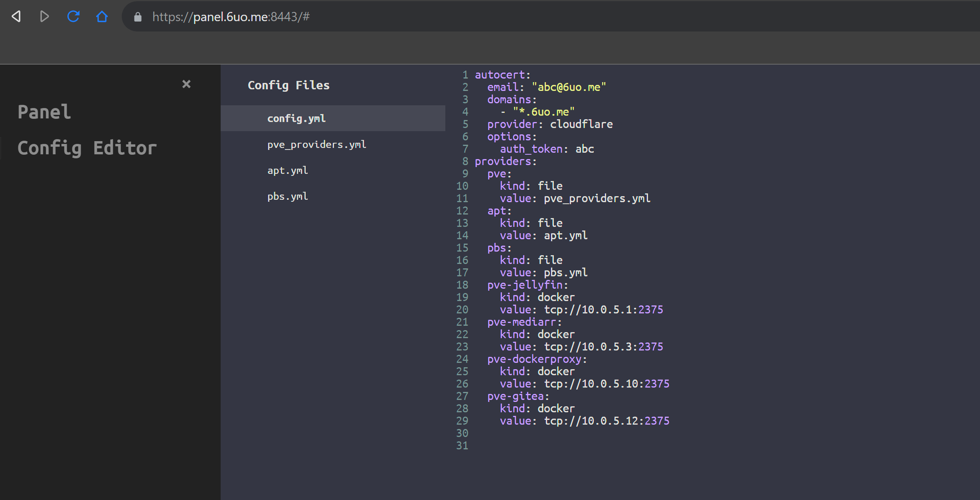Select the currently active config.yml file
The height and width of the screenshot is (500, 980).
(296, 118)
